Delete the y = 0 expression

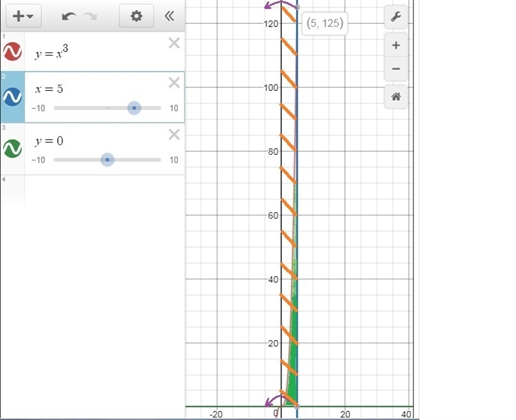[174, 134]
